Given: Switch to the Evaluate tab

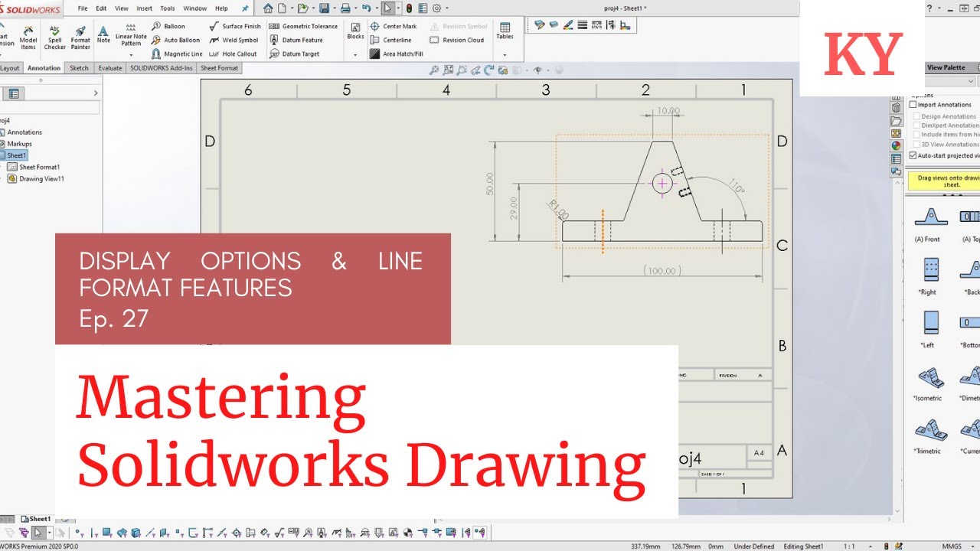Looking at the screenshot, I should (x=110, y=68).
